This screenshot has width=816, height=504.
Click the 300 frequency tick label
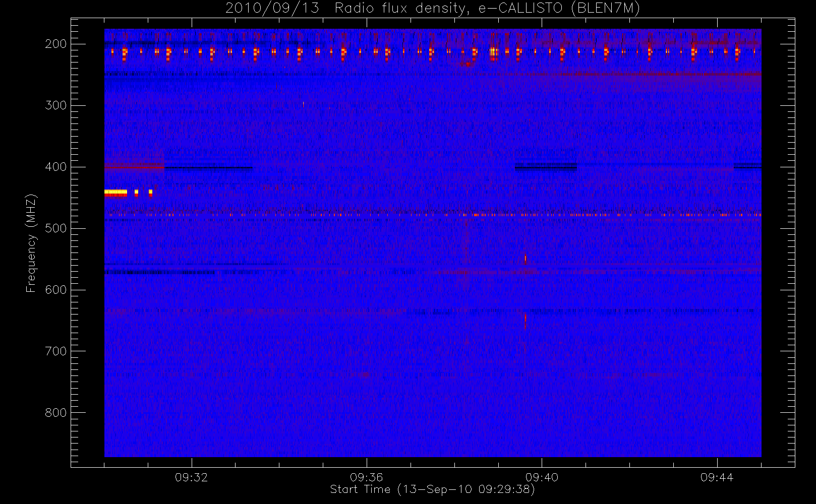pyautogui.click(x=55, y=105)
